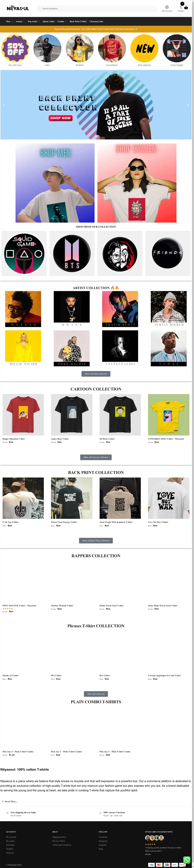Expand the Pop Artist menu dropdown
This screenshot has width=194, height=868.
[x=34, y=22]
